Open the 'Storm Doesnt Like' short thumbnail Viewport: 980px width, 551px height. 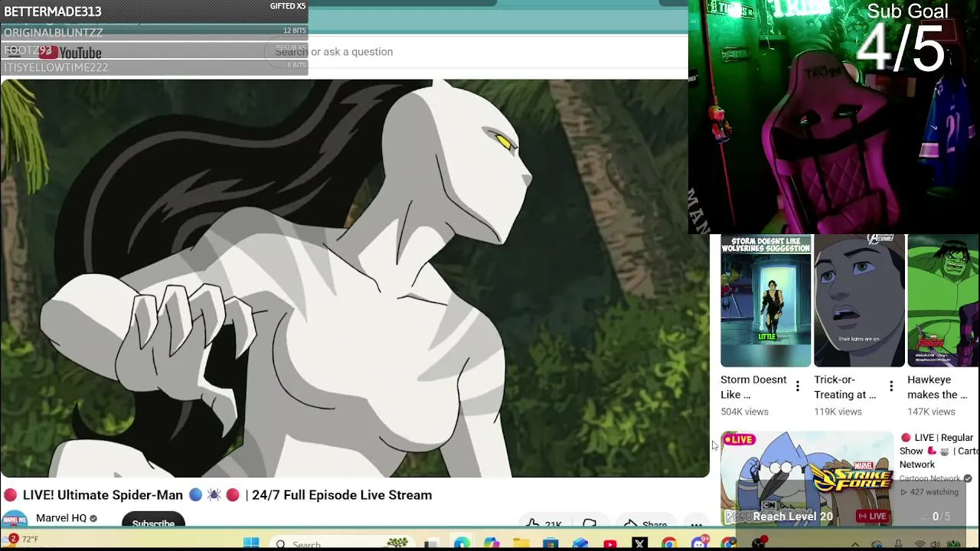766,301
